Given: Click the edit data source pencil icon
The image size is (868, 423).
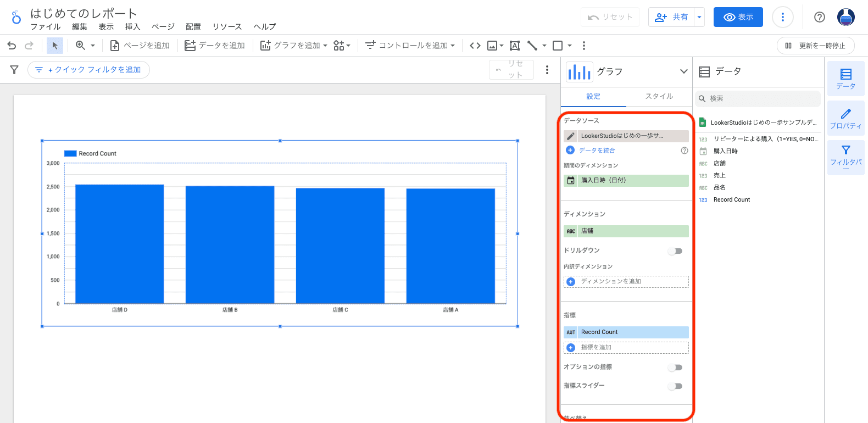Looking at the screenshot, I should coord(571,136).
